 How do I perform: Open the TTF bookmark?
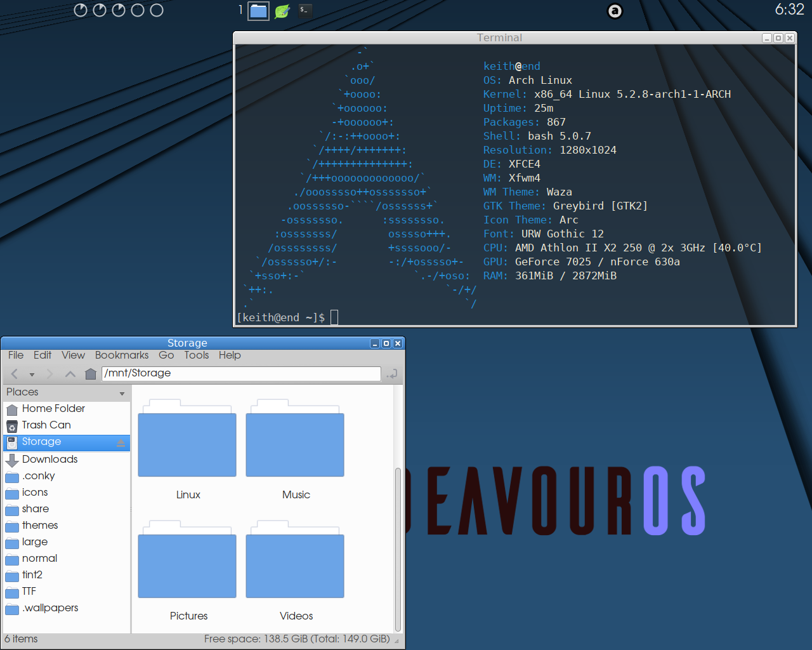pyautogui.click(x=67, y=592)
